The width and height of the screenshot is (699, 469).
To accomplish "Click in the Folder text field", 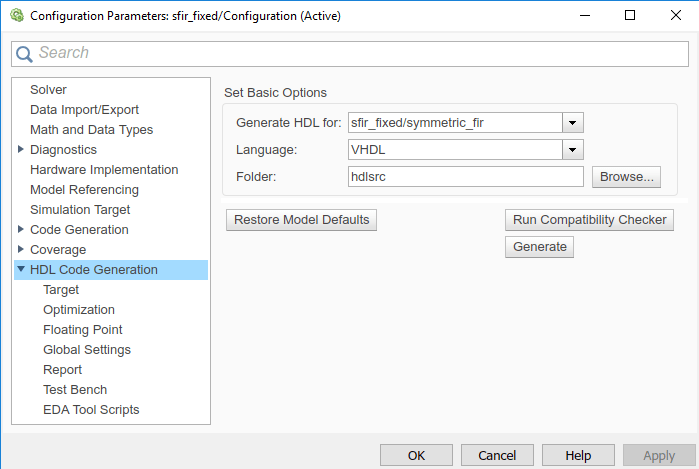I will click(465, 177).
